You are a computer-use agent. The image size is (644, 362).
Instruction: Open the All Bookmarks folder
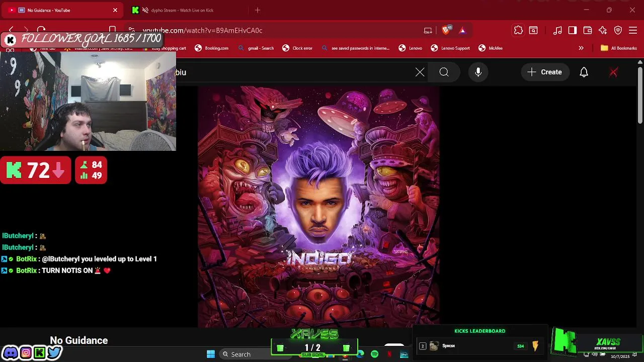coord(619,48)
